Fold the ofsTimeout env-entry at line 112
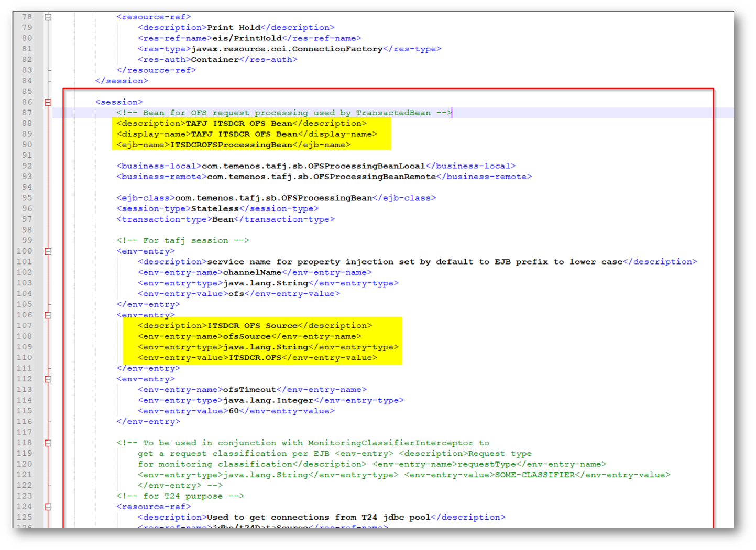756x550 pixels. (x=48, y=379)
